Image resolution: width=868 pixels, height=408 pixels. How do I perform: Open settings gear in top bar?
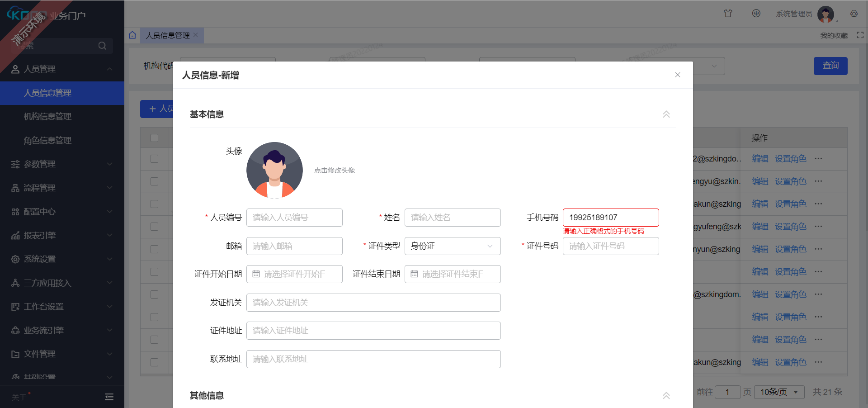[854, 14]
